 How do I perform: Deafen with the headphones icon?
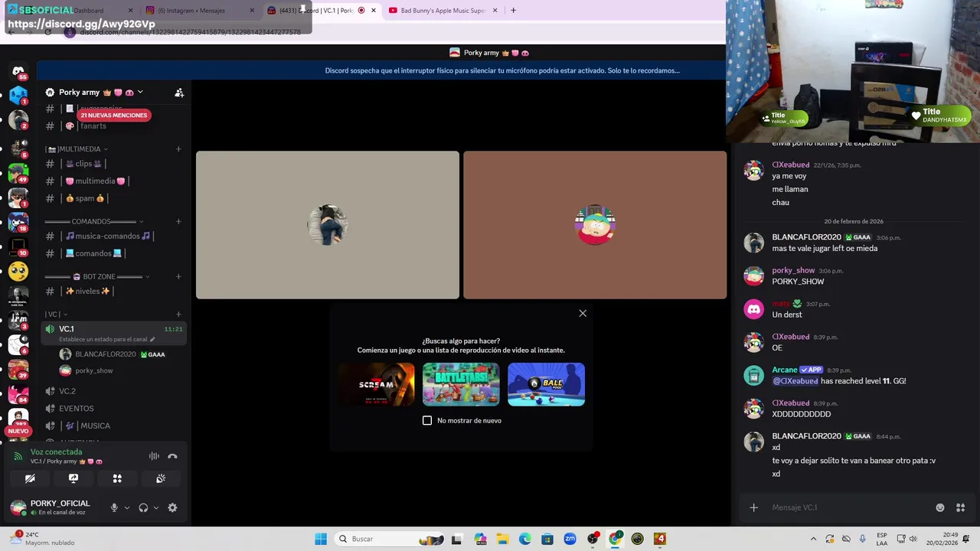(143, 507)
